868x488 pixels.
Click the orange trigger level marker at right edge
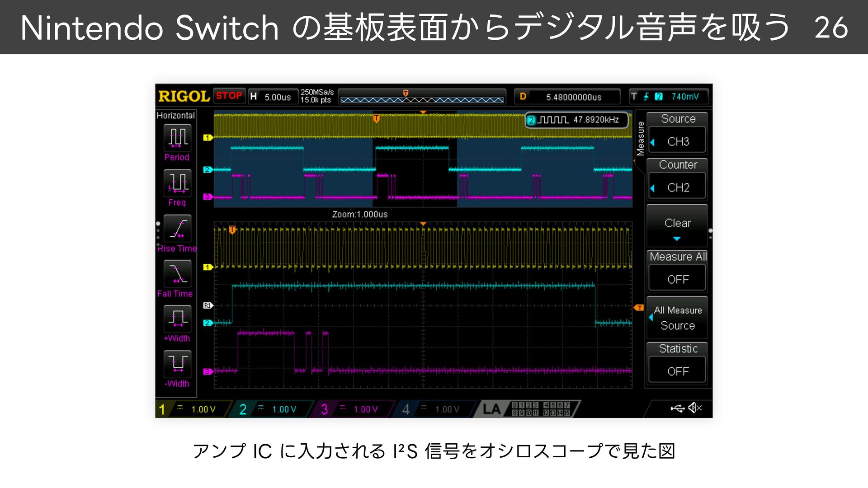point(639,308)
